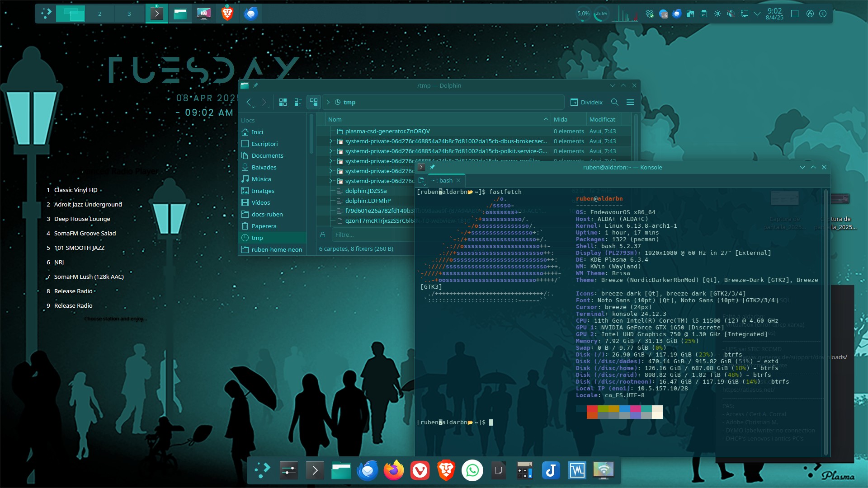The image size is (868, 488).
Task: Go forward in Dolphin navigation
Action: [x=264, y=102]
